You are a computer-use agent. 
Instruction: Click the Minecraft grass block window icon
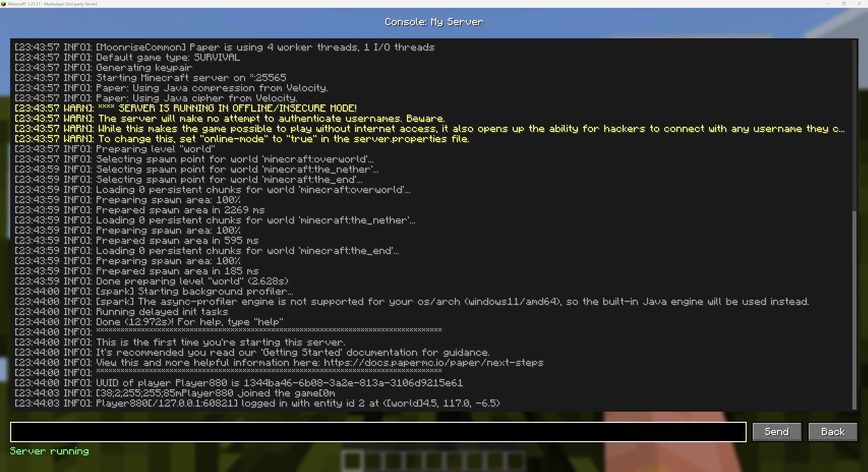click(x=3, y=4)
